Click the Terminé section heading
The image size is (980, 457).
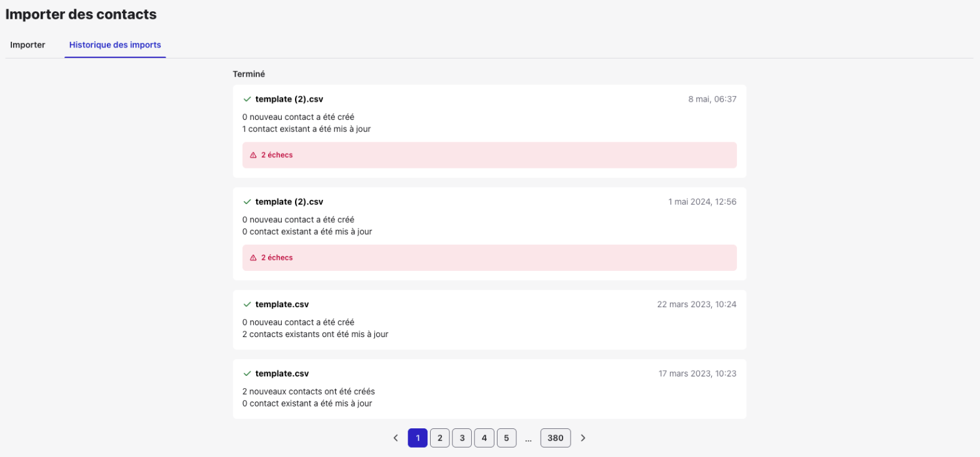tap(249, 74)
